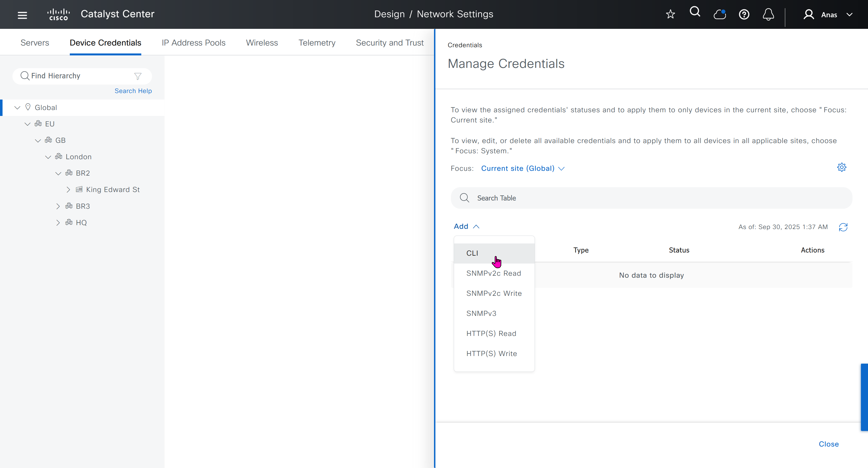This screenshot has width=868, height=468.
Task: Expand the King Edward St building
Action: [x=68, y=189]
